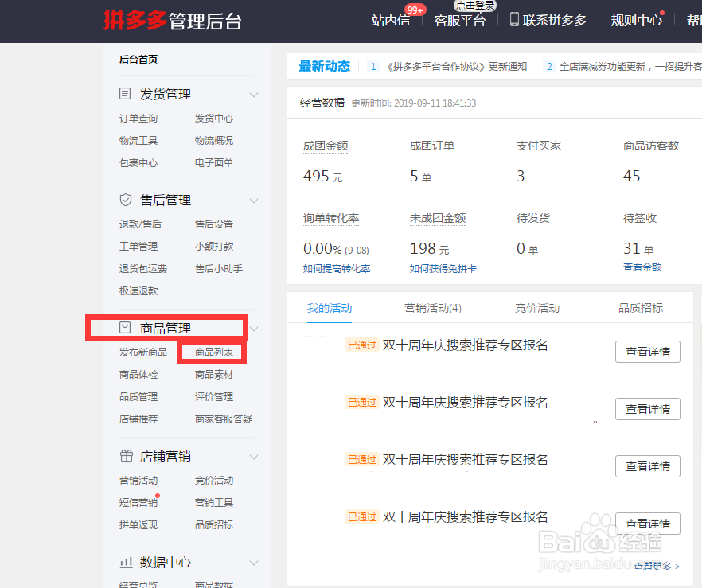This screenshot has height=588, width=702.
Task: Open 售后小助手 in sidebar
Action: (x=219, y=269)
